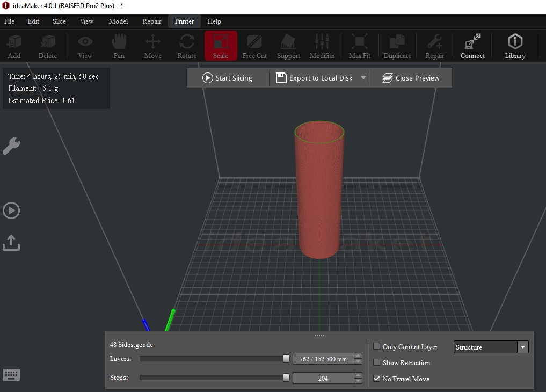This screenshot has width=546, height=392.
Task: Open the Slice menu
Action: pyautogui.click(x=59, y=21)
